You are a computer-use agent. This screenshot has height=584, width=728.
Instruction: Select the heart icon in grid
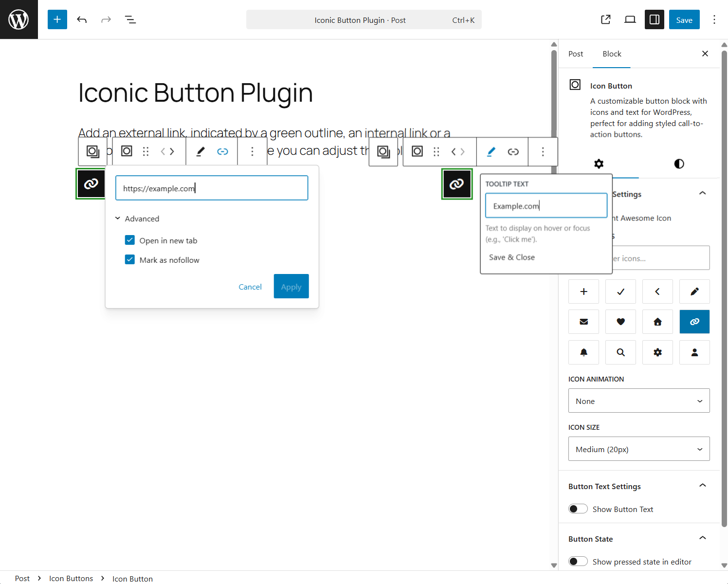(621, 322)
